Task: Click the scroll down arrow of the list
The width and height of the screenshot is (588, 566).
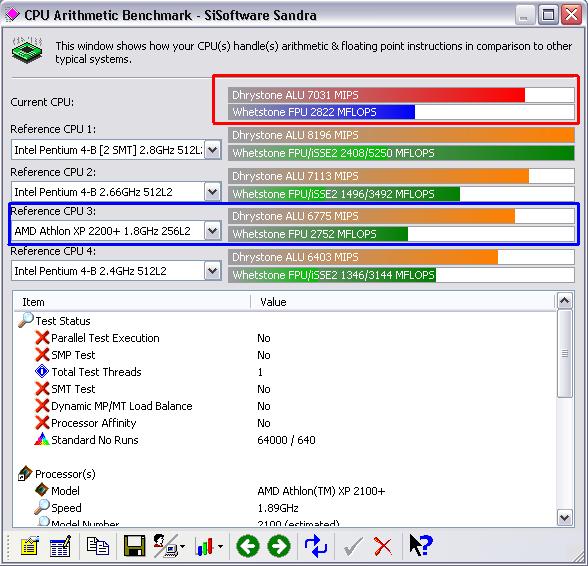Action: tap(565, 518)
